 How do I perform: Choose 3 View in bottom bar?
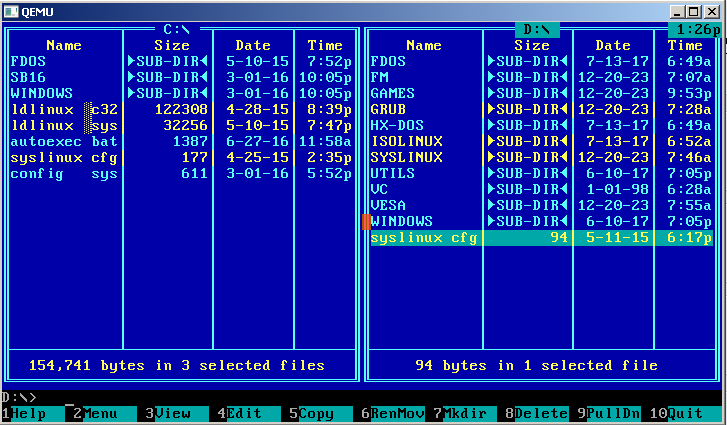pyautogui.click(x=177, y=413)
